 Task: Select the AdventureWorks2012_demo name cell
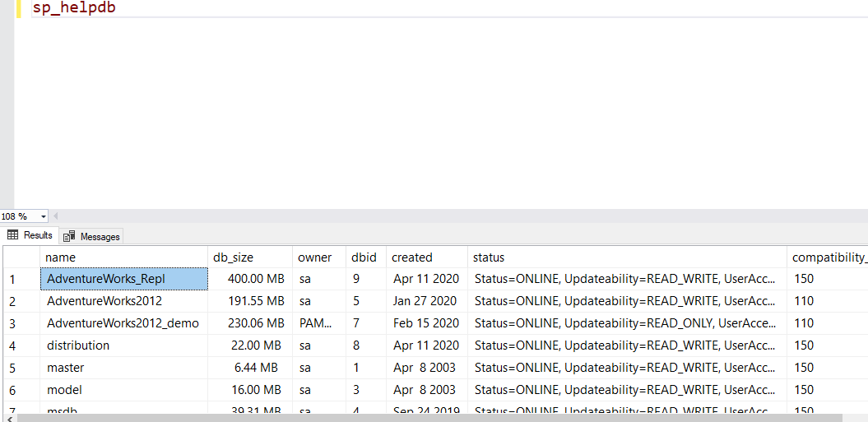[124, 323]
